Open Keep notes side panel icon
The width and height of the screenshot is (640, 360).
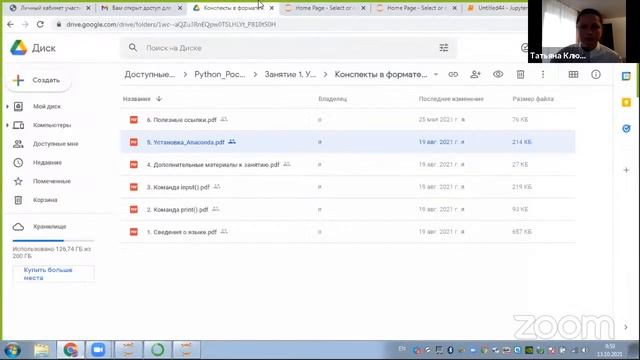coord(626,102)
